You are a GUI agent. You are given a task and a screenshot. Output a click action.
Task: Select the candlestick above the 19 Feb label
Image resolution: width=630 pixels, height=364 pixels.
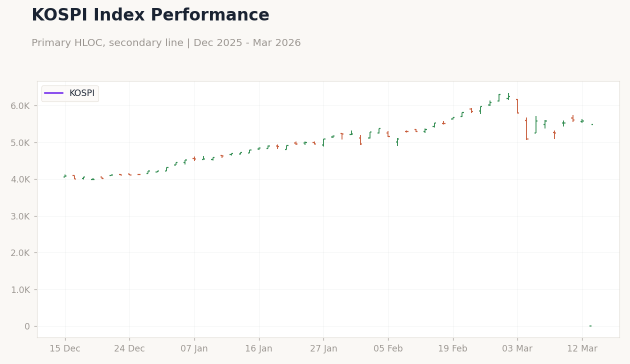tap(453, 117)
